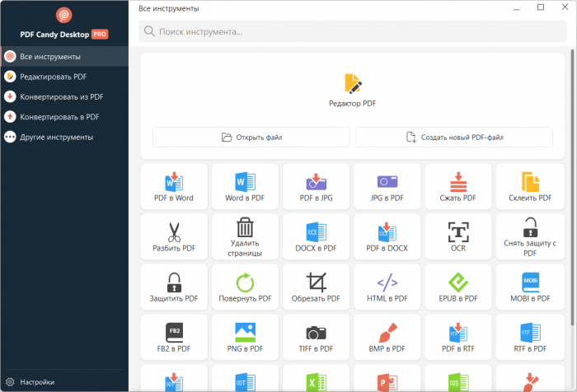Launch the DOCX в PDF converter

coord(316,237)
